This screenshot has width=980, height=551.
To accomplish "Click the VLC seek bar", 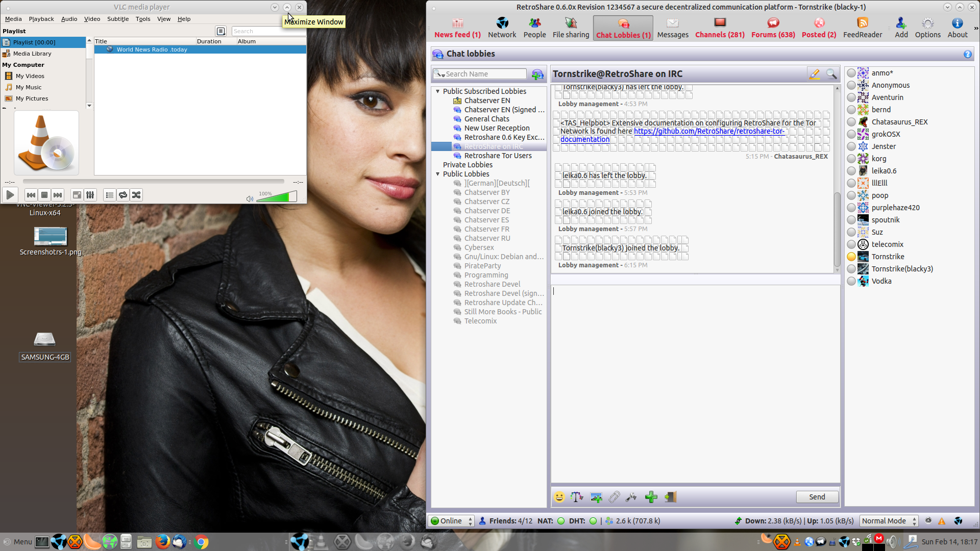I will coord(153,182).
